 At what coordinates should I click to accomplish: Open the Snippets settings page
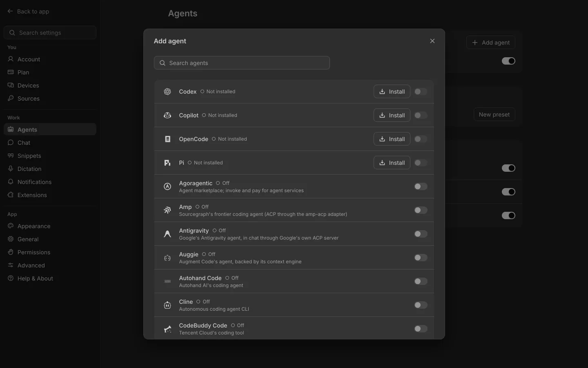click(50, 156)
